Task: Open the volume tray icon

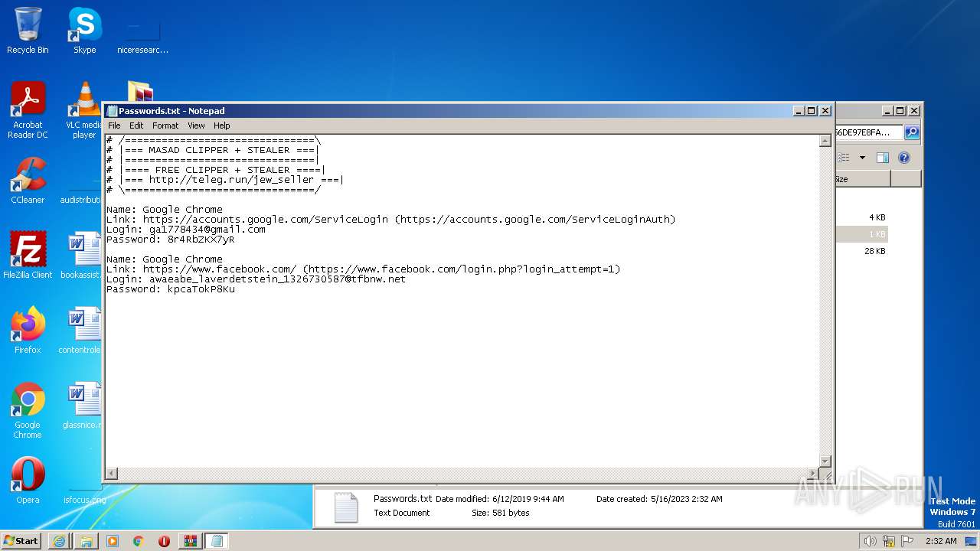Action: pos(870,541)
